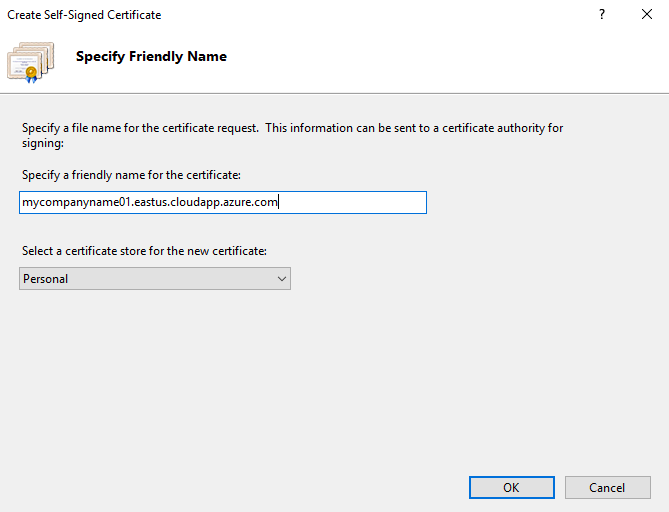Select the Personal certificate store combo box

[x=155, y=279]
